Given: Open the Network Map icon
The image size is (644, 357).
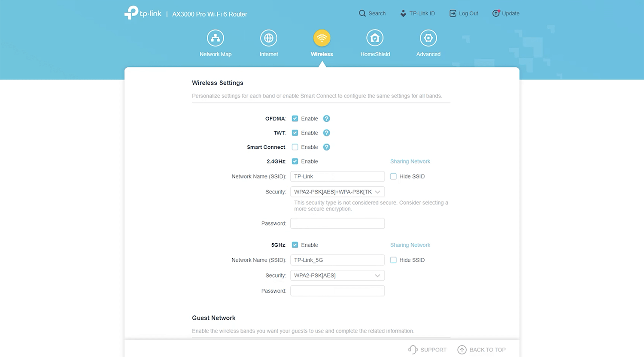Looking at the screenshot, I should pyautogui.click(x=216, y=38).
